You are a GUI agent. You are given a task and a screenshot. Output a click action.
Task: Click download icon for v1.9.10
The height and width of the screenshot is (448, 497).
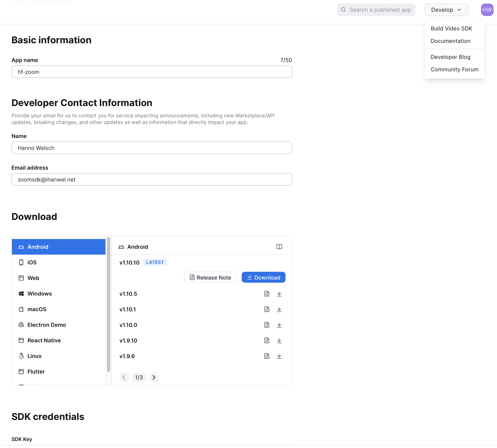tap(279, 340)
